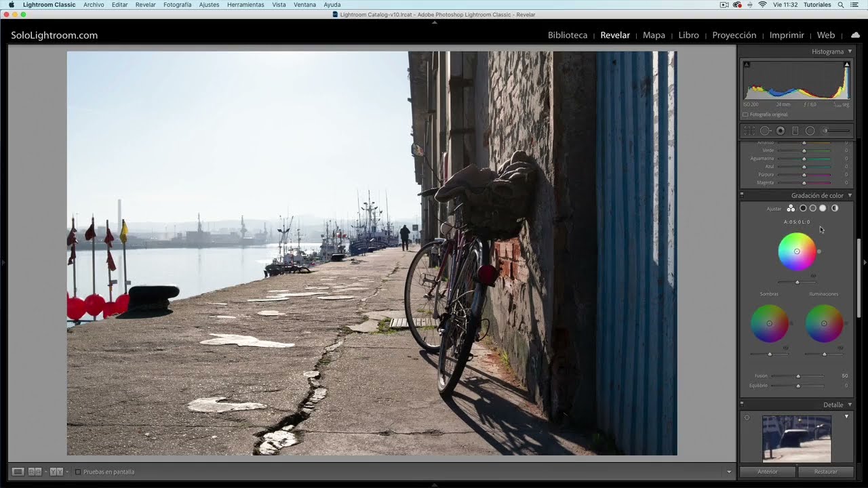Toggle Iluminaciones wheel visibility eye icon
Viewport: 868px width, 488px height.
tap(840, 348)
